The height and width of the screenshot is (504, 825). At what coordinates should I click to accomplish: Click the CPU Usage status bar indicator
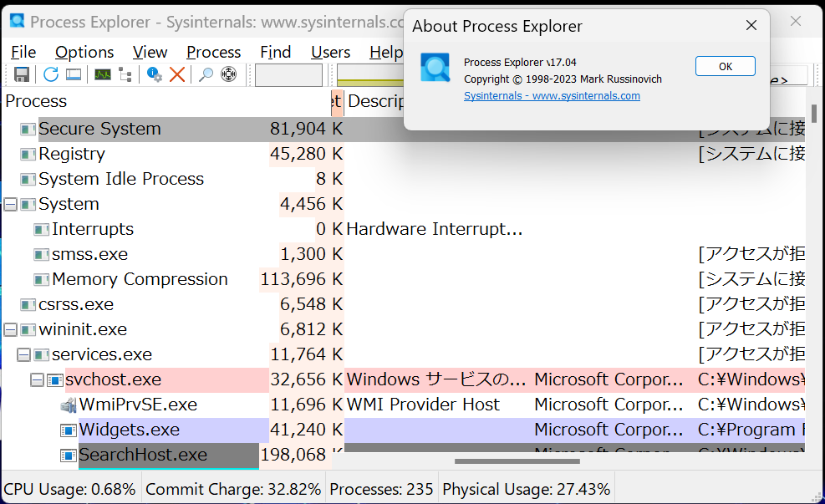pos(69,488)
